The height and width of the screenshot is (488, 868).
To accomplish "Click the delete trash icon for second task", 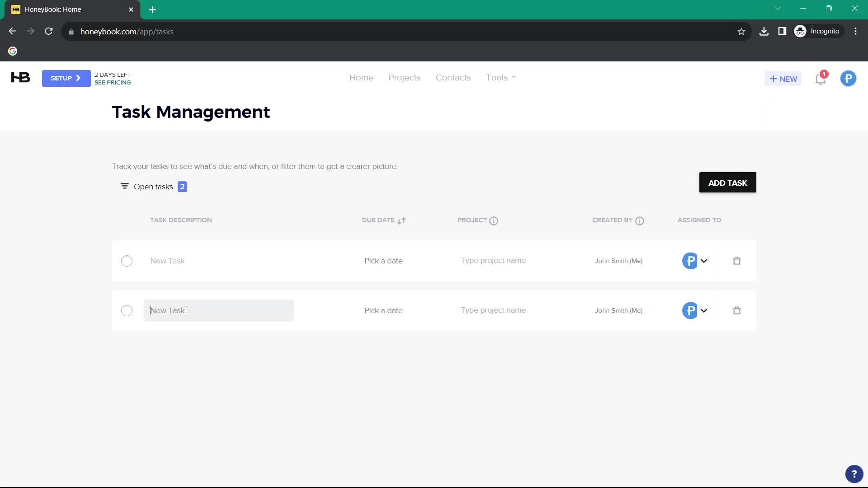I will coord(737,310).
